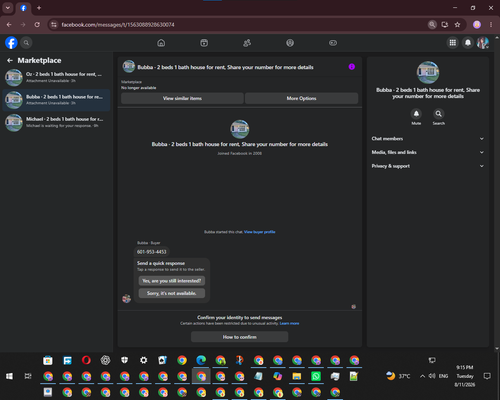Image resolution: width=500 pixels, height=400 pixels.
Task: Click the 601-953-4453 message bubble
Action: (x=152, y=252)
